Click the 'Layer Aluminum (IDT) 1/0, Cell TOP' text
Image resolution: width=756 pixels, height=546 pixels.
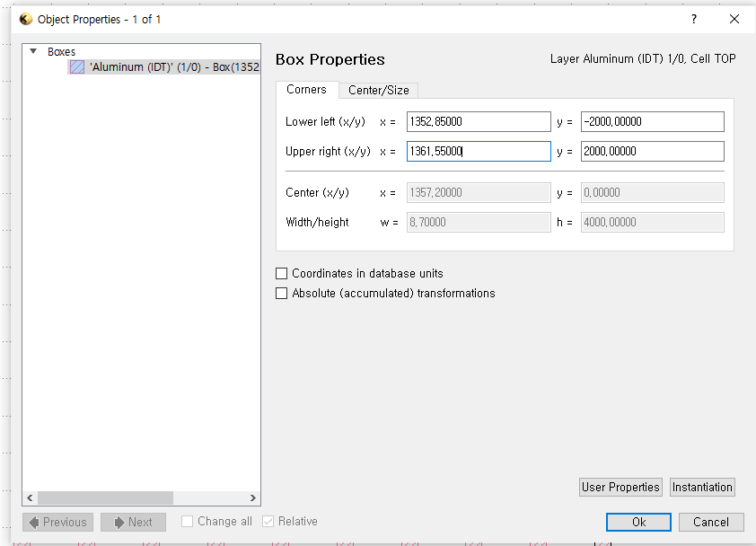point(643,59)
